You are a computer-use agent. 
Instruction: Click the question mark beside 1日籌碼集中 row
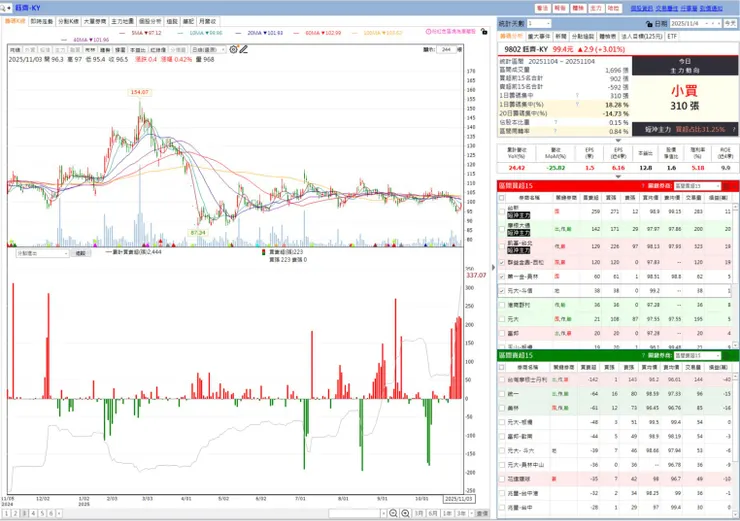coord(577,96)
